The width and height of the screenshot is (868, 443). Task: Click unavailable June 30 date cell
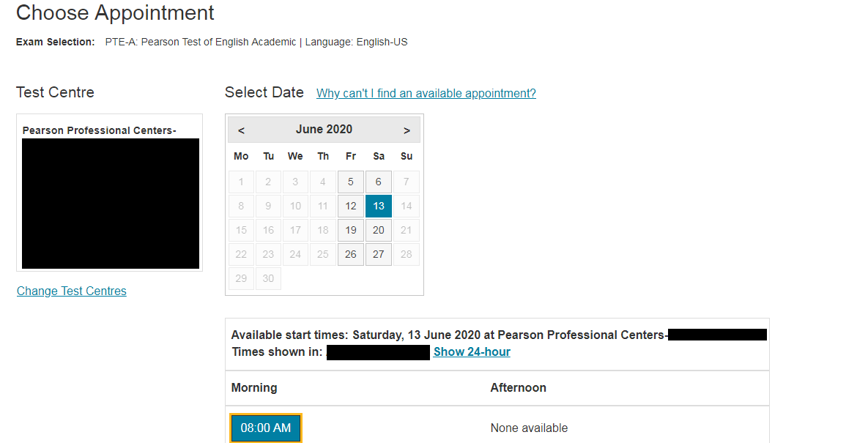tap(268, 278)
